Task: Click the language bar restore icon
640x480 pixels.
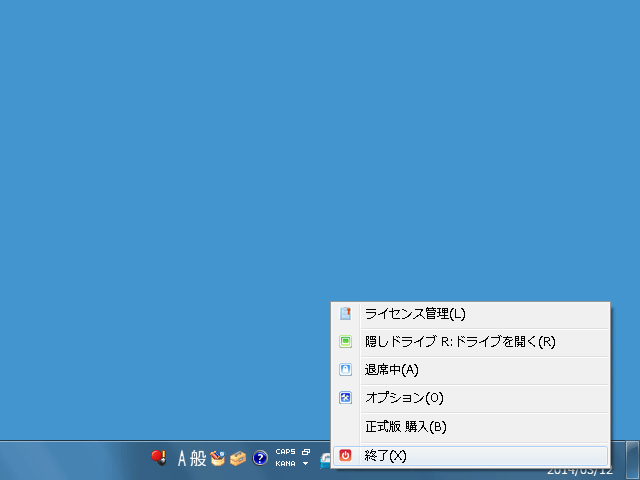Action: click(x=306, y=452)
